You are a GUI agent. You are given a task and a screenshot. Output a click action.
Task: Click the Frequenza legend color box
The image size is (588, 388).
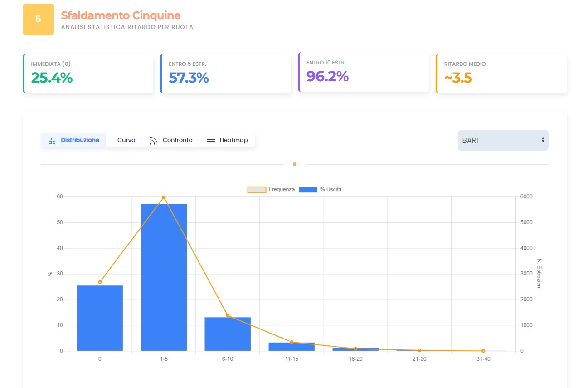pyautogui.click(x=257, y=189)
